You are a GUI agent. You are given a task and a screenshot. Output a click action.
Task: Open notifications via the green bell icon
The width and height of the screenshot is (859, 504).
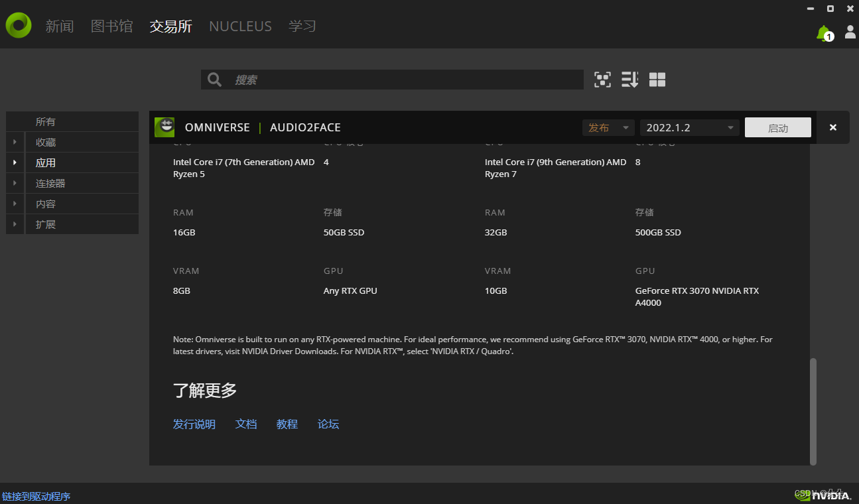pos(823,32)
